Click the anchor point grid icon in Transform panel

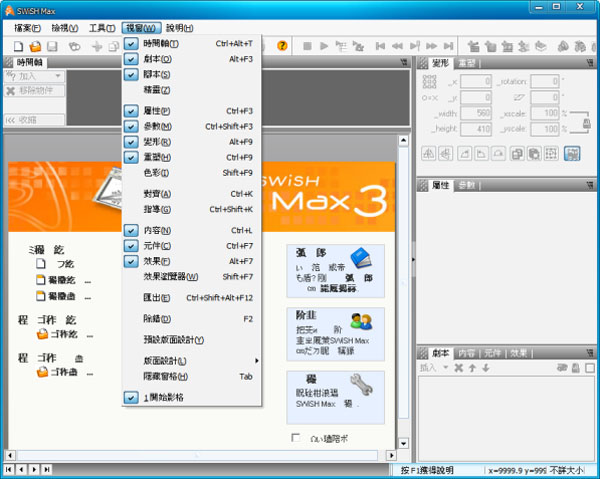pyautogui.click(x=429, y=81)
